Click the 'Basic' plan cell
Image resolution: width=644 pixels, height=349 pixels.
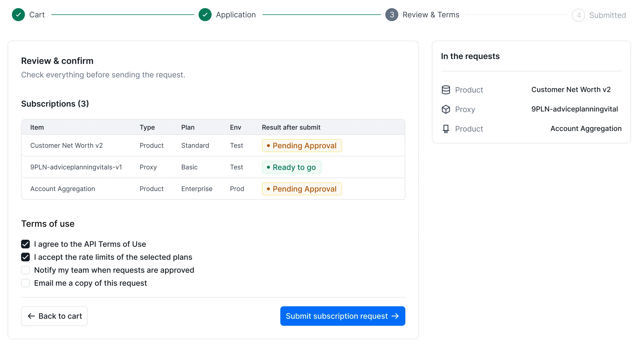pyautogui.click(x=189, y=167)
